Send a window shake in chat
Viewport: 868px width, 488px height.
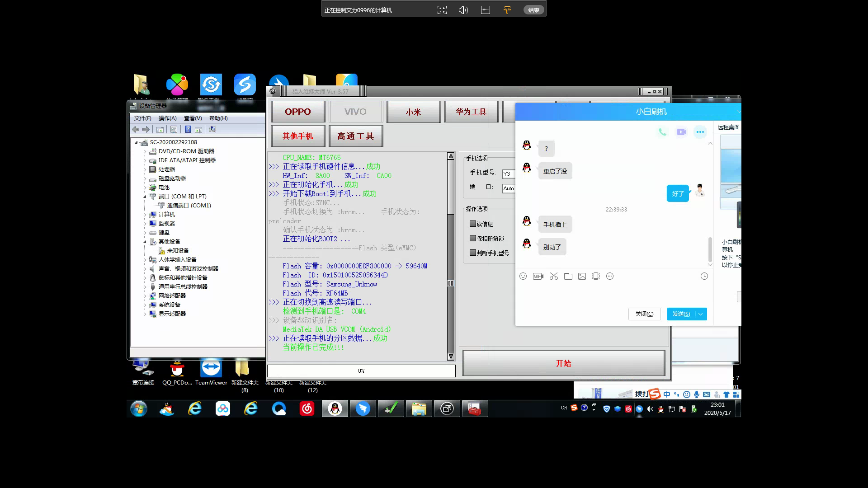coord(596,276)
